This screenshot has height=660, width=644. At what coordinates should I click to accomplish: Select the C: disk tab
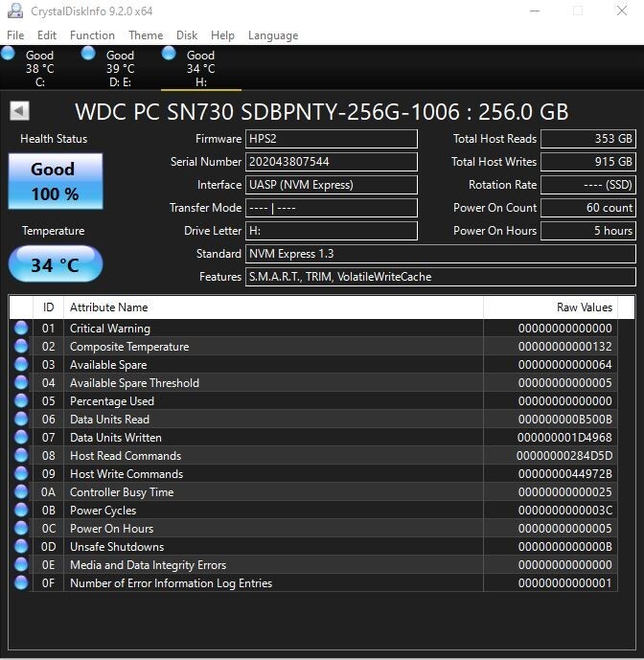[40, 68]
